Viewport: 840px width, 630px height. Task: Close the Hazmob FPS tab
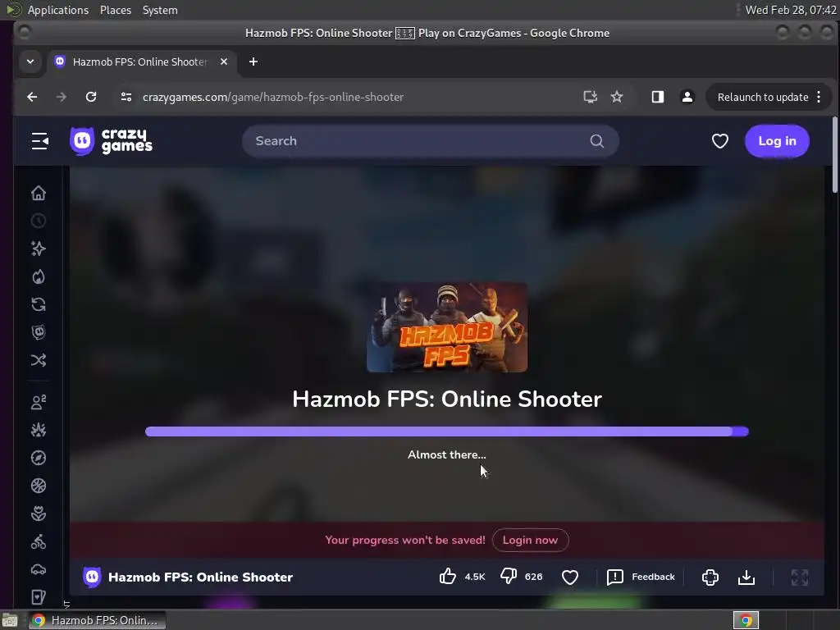pyautogui.click(x=224, y=62)
